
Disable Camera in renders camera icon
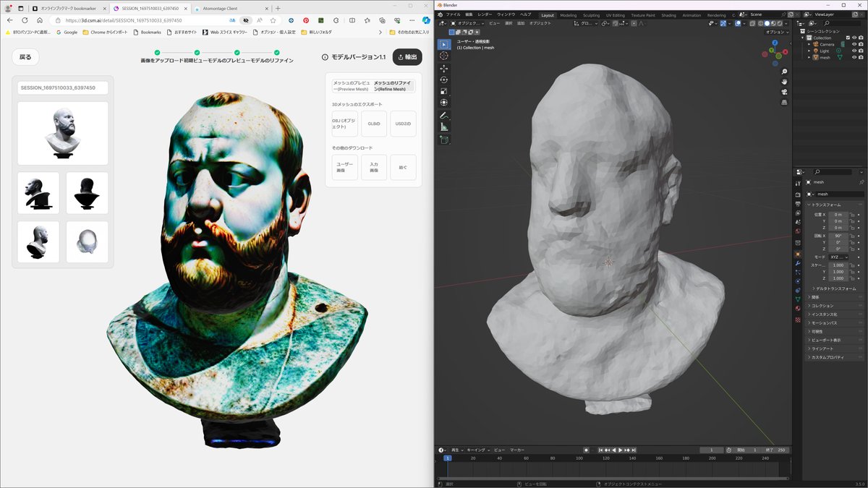pyautogui.click(x=861, y=44)
